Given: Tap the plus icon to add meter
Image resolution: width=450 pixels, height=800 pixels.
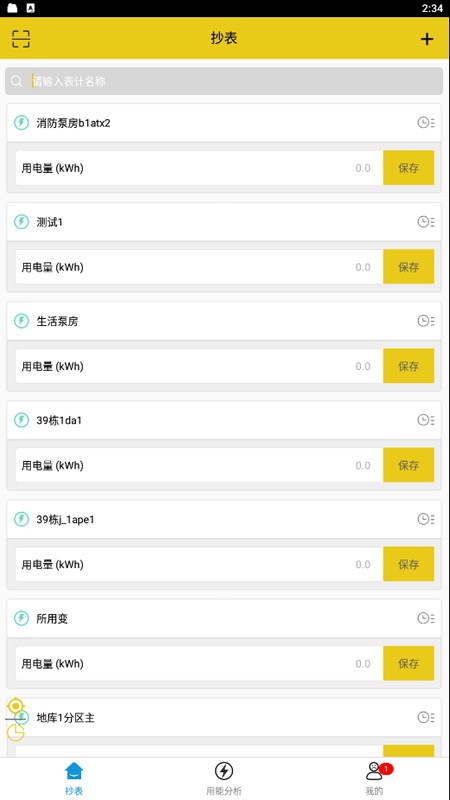Looking at the screenshot, I should (x=427, y=39).
